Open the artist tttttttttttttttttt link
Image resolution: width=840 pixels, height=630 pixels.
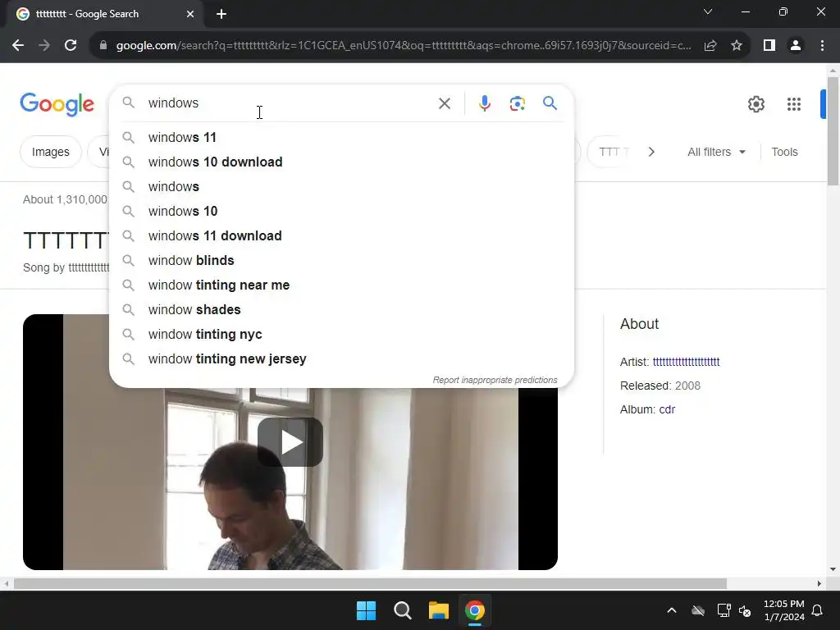[686, 362]
